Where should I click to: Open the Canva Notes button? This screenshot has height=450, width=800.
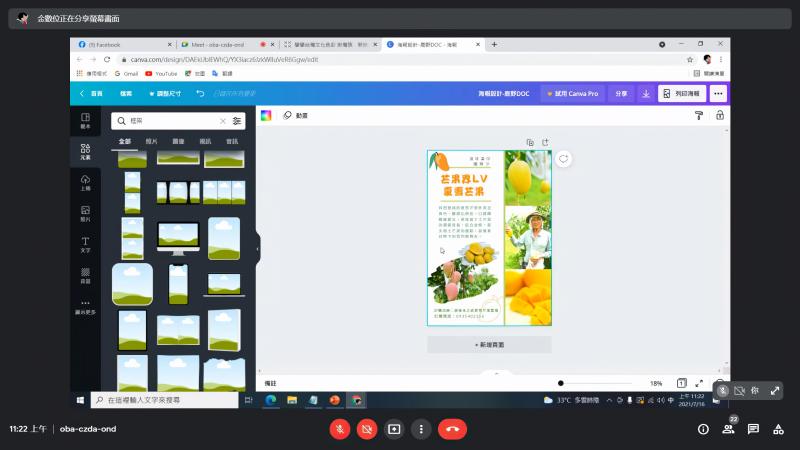click(x=270, y=383)
